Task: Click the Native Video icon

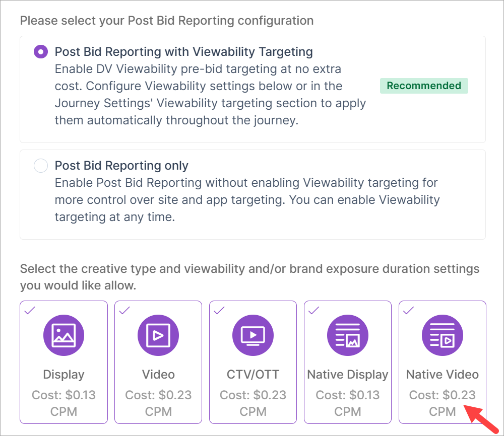Action: pyautogui.click(x=443, y=335)
